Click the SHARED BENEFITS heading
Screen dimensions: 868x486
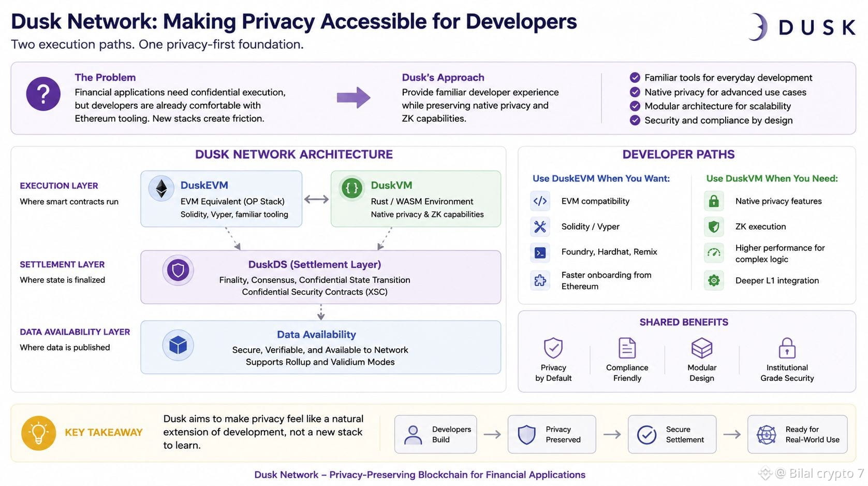coord(684,322)
